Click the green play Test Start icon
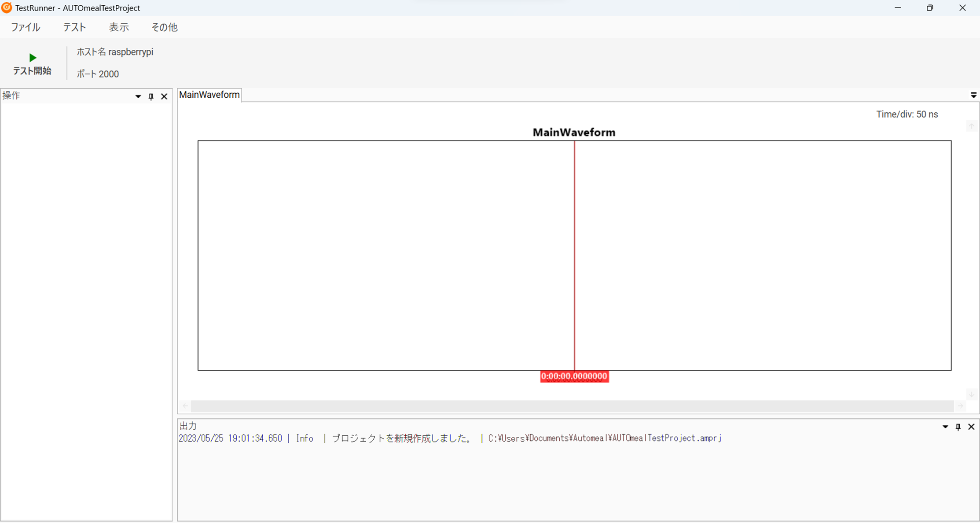 (33, 58)
